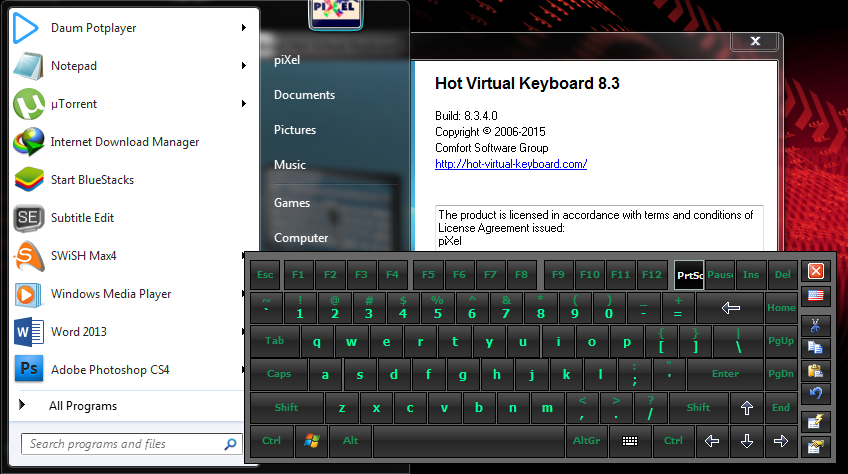The image size is (848, 474).
Task: Tap the Windows logo key on virtual keyboard
Action: tap(312, 441)
